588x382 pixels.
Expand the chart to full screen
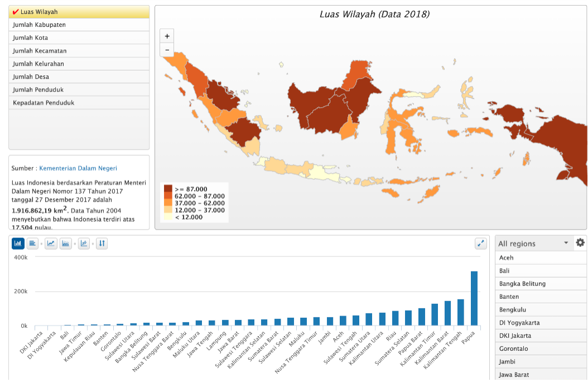481,243
